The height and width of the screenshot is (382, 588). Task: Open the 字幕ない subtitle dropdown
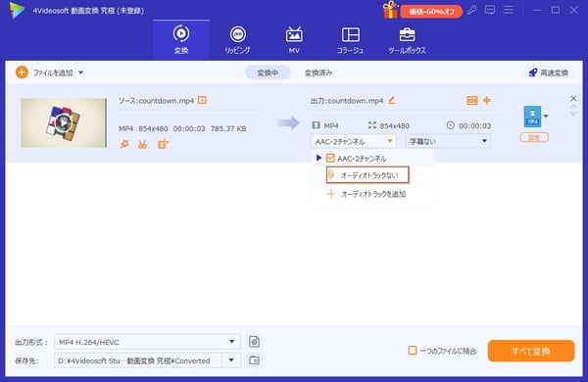click(448, 141)
